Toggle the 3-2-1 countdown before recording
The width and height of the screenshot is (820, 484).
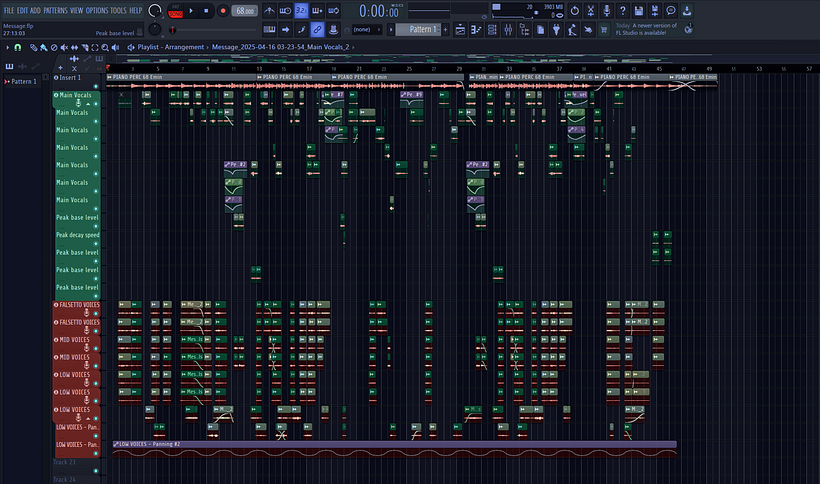click(301, 10)
